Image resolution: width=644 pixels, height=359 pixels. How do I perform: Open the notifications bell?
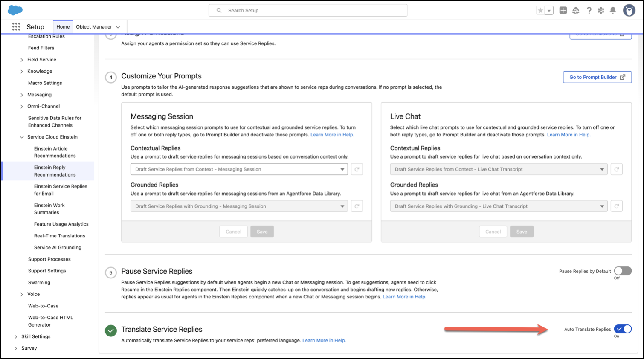613,11
